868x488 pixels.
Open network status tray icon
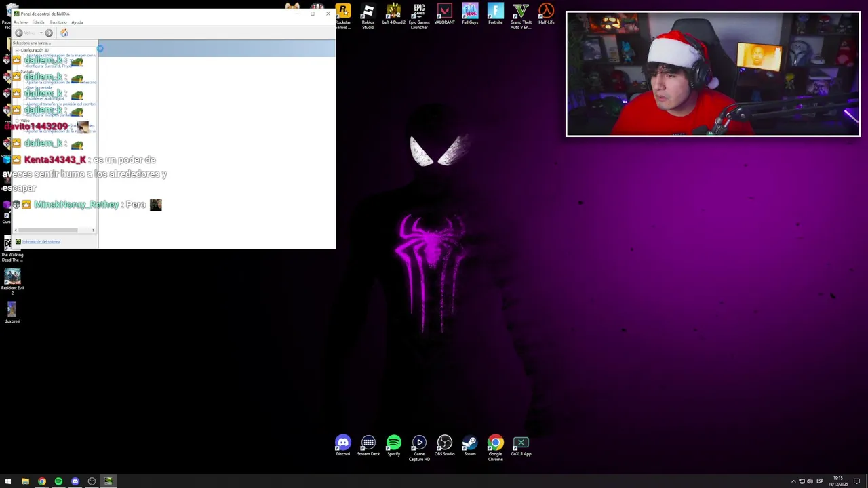point(802,481)
